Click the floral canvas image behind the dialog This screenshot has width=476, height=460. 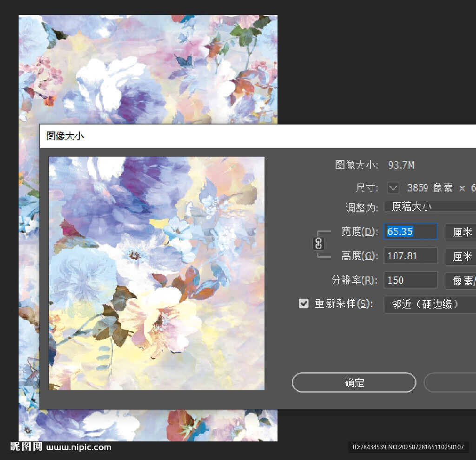coord(148,69)
